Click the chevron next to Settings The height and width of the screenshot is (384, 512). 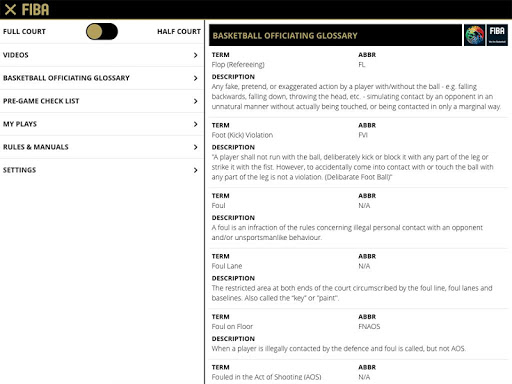click(x=196, y=170)
